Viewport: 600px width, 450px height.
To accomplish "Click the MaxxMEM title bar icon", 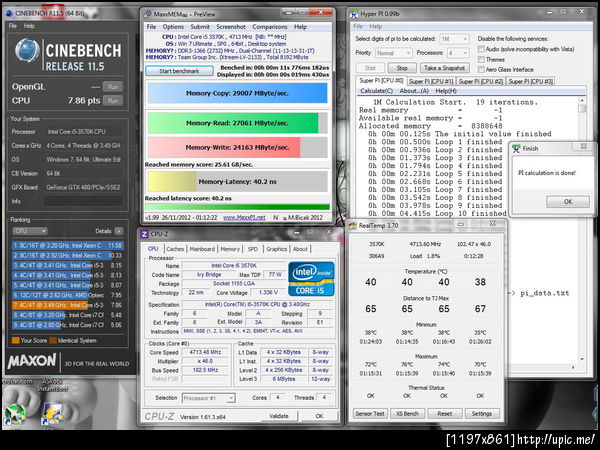I will [148, 14].
